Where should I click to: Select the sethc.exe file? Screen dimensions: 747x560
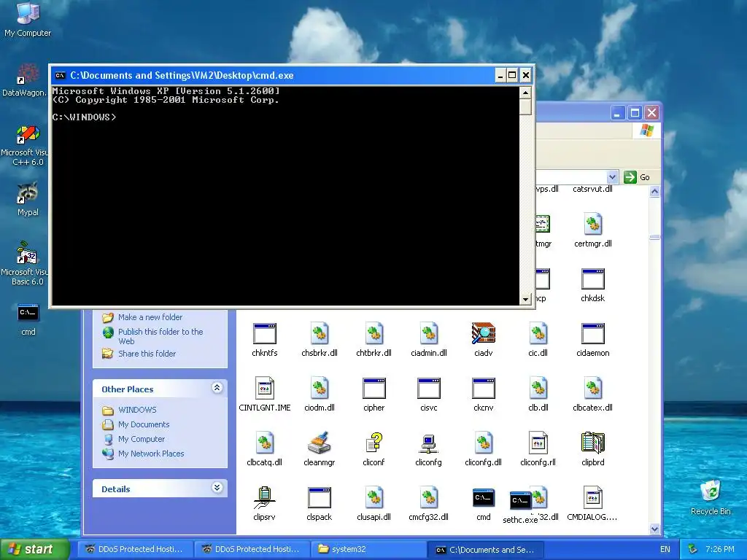tap(520, 507)
